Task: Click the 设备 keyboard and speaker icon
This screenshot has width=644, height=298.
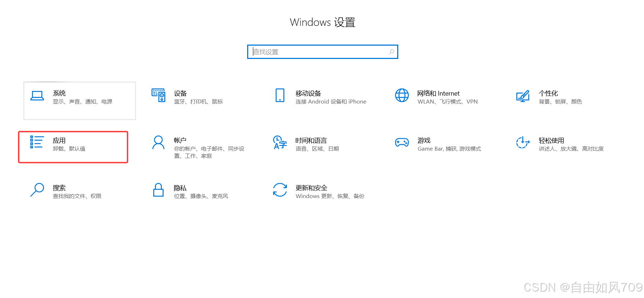Action: (158, 95)
